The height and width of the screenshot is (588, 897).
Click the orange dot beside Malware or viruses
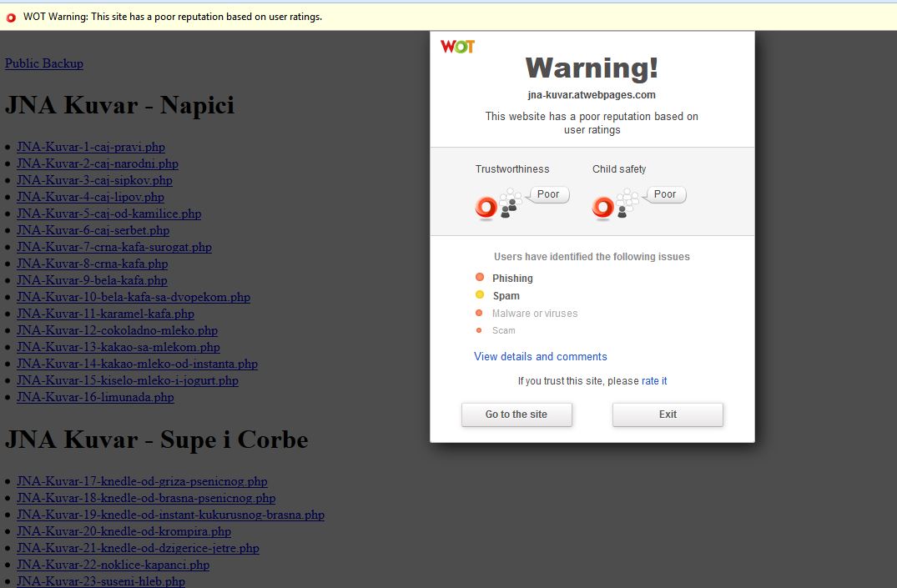pos(479,313)
